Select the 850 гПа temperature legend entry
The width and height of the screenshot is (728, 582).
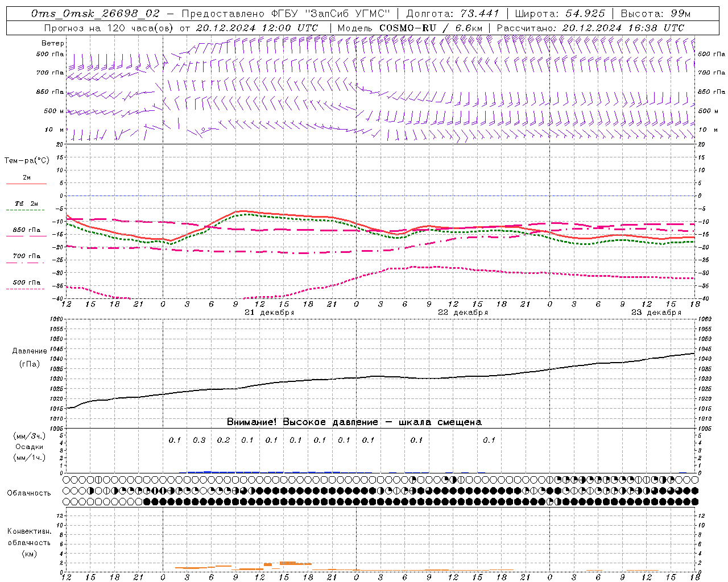27,230
